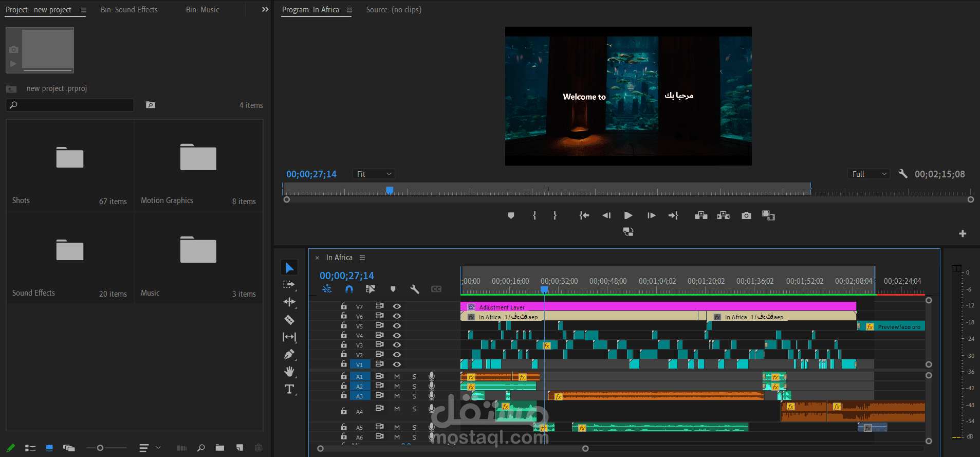The height and width of the screenshot is (457, 980).
Task: Select the Hand tool
Action: [x=289, y=371]
